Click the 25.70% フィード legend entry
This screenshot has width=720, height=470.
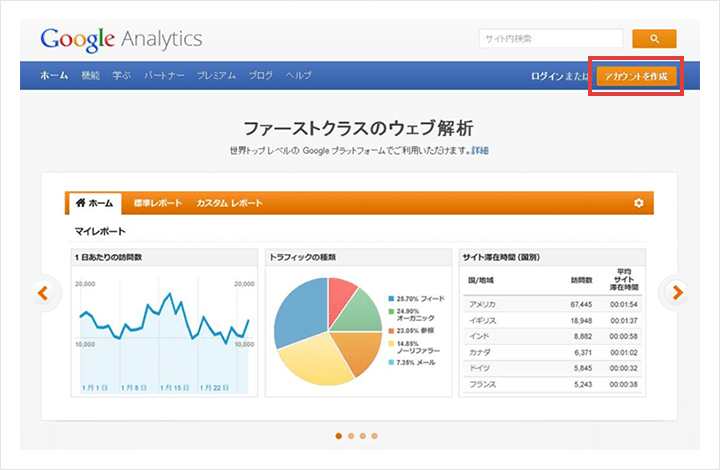(x=416, y=299)
